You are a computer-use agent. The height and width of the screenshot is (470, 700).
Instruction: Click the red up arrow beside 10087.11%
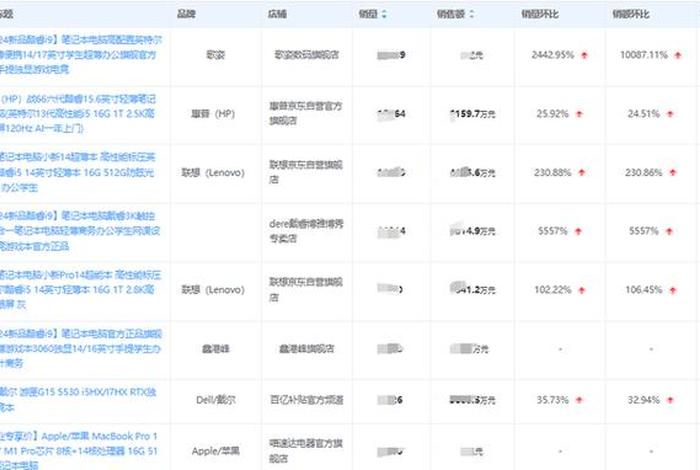tap(678, 55)
